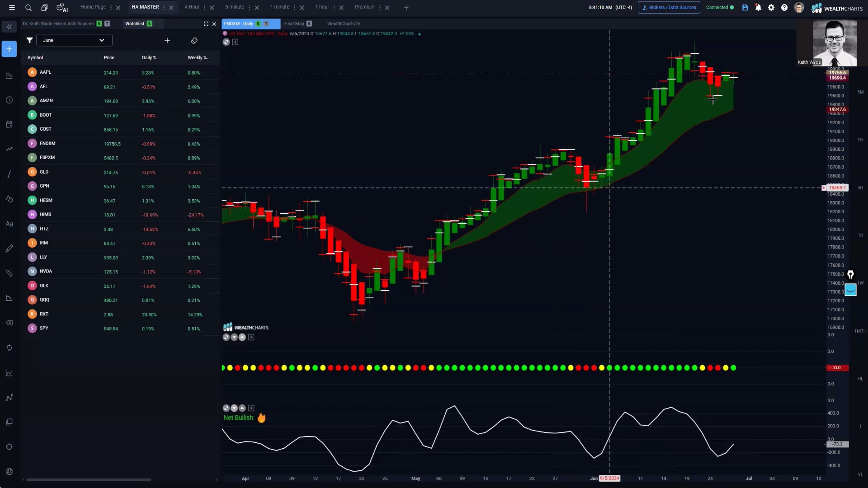Click the 18468.7 crosshair price label

837,188
